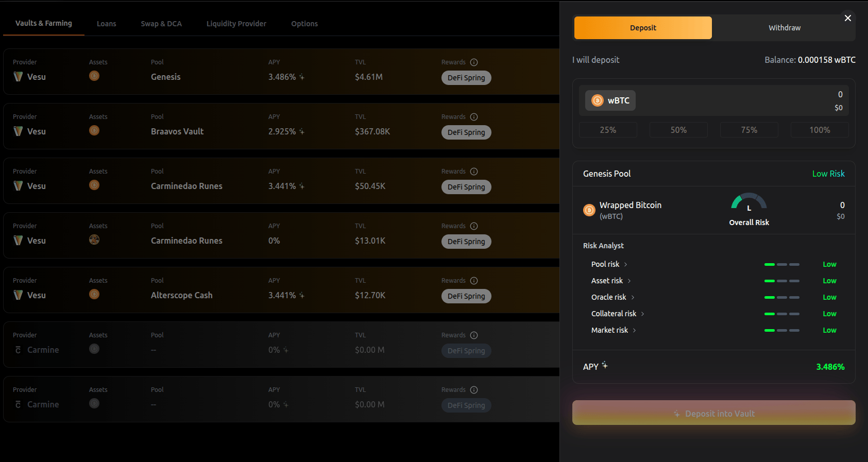Click DeFi Spring badge in Alterscope Cash row
This screenshot has height=462, width=868.
(466, 296)
